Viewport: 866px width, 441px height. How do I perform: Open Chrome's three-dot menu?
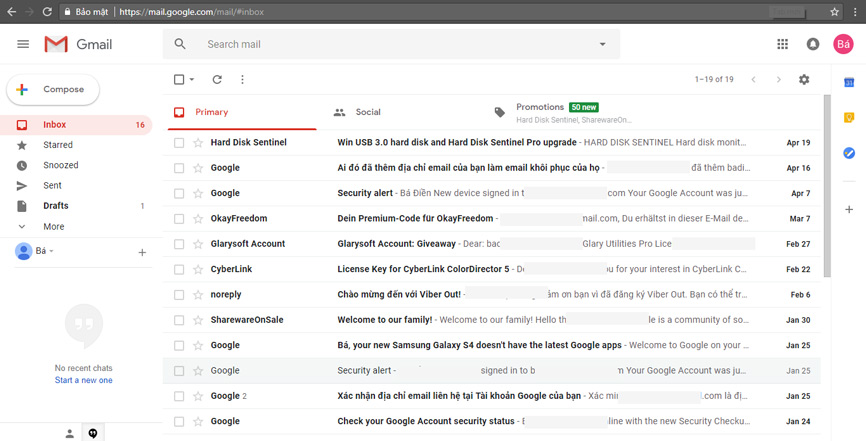pyautogui.click(x=855, y=12)
